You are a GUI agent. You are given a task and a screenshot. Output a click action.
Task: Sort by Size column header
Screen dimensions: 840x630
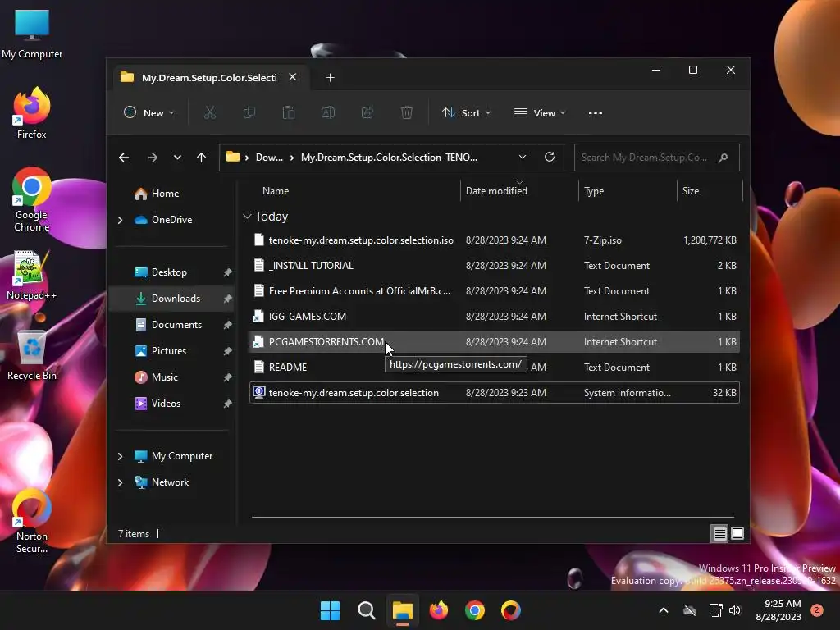pyautogui.click(x=691, y=190)
